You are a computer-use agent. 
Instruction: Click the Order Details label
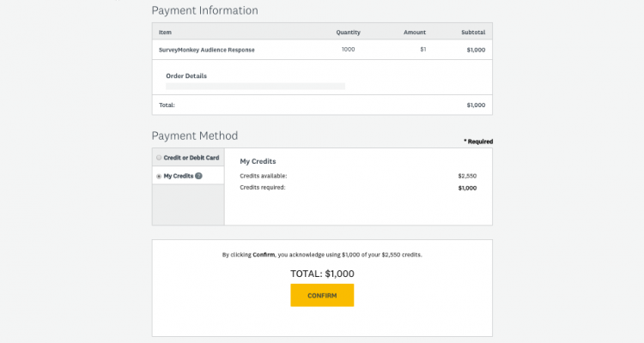[186, 75]
